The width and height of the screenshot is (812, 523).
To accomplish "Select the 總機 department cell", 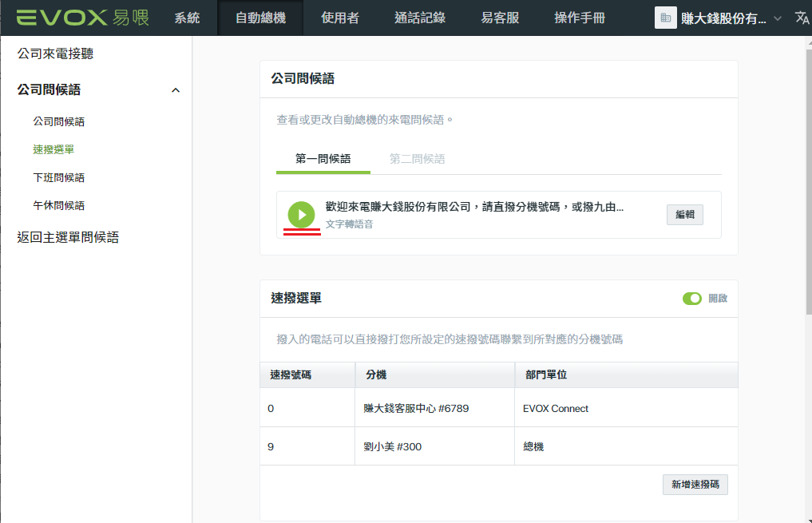I will coord(626,446).
